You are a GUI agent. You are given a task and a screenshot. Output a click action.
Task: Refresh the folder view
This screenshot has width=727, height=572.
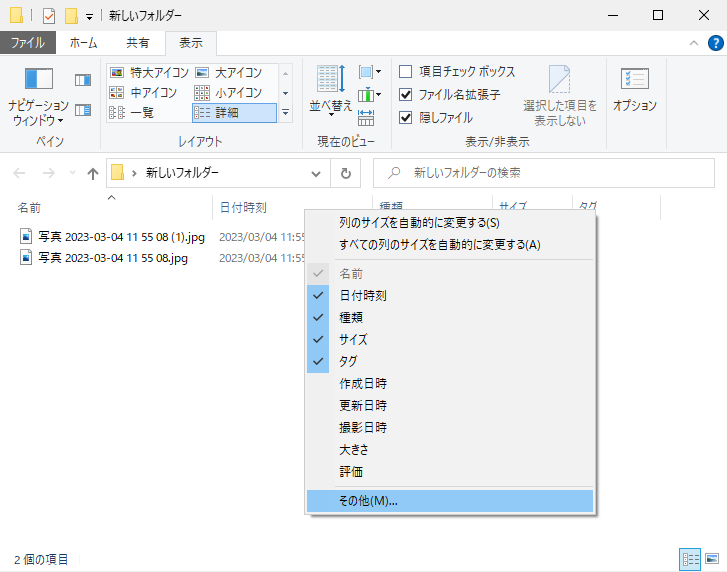346,173
